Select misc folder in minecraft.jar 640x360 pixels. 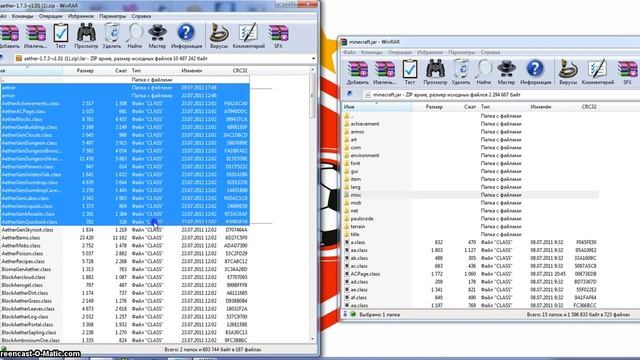click(356, 195)
